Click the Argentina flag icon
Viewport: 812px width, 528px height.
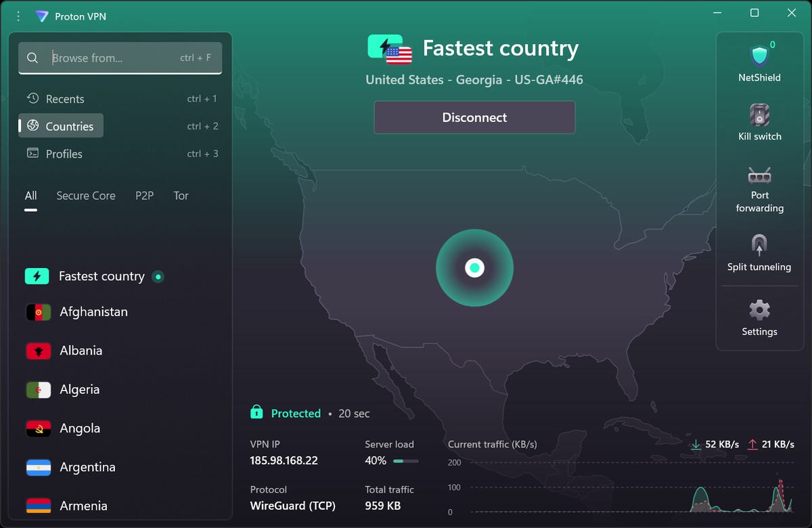[39, 467]
